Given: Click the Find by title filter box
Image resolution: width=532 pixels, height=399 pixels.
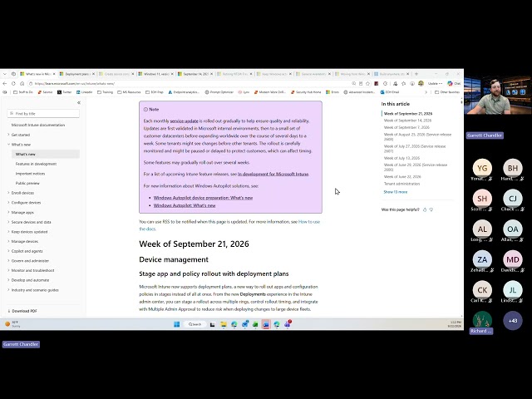Looking at the screenshot, I should click(x=43, y=114).
